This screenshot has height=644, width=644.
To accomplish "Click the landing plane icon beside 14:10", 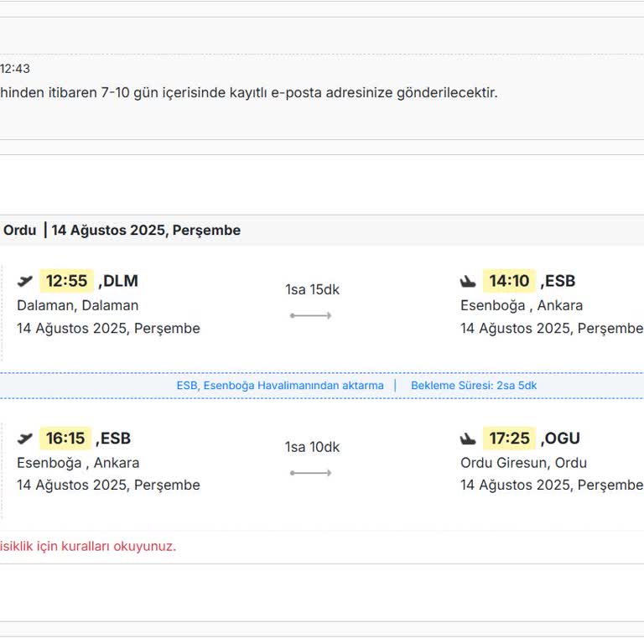I will [468, 281].
